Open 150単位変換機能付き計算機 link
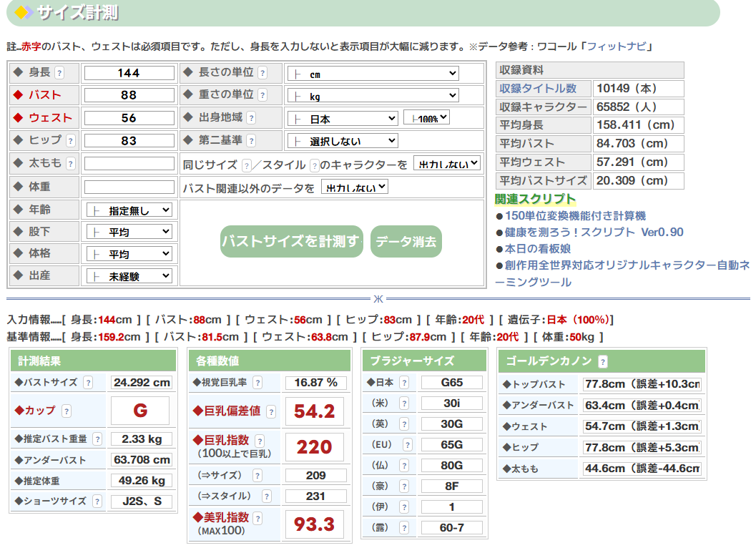This screenshot has width=756, height=553. (575, 215)
